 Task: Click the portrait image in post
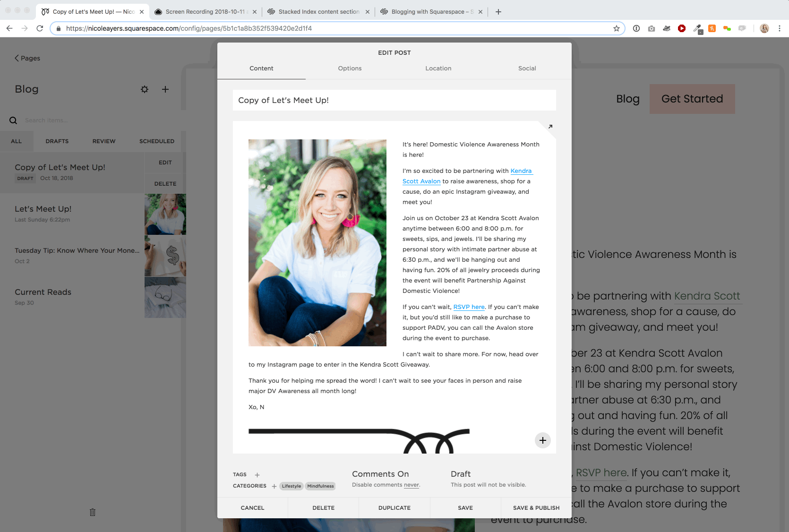(x=317, y=243)
